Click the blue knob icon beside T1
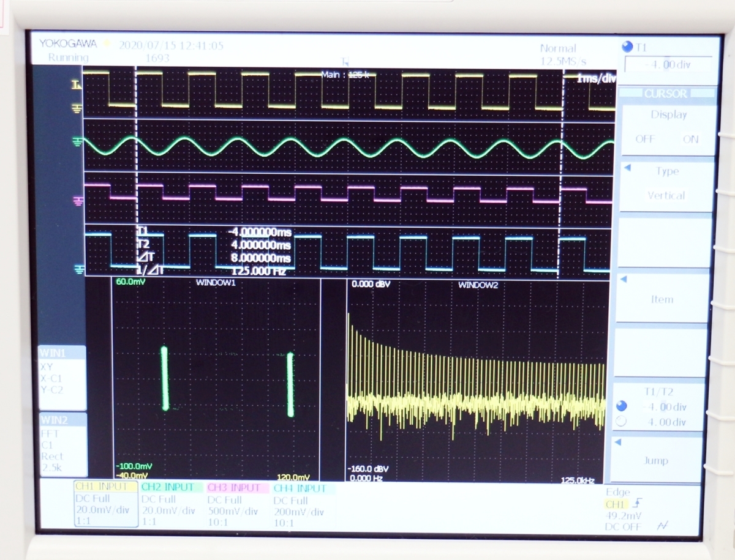 (627, 47)
